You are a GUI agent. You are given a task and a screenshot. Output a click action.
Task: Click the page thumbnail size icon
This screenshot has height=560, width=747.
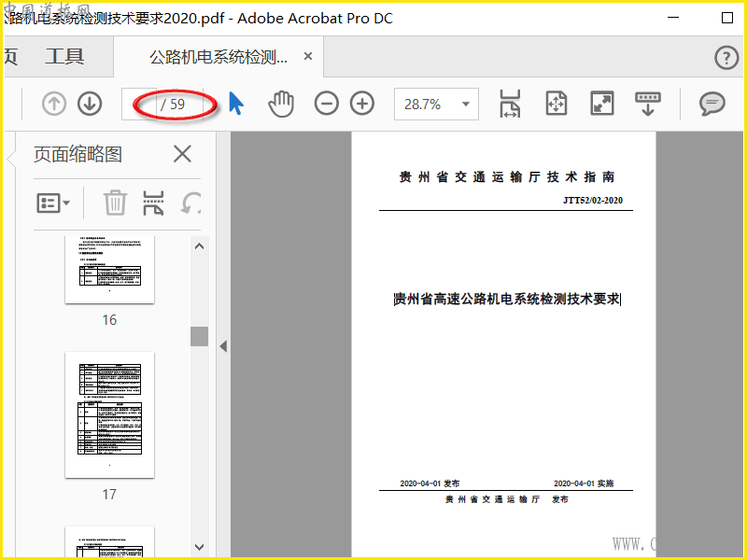[153, 203]
